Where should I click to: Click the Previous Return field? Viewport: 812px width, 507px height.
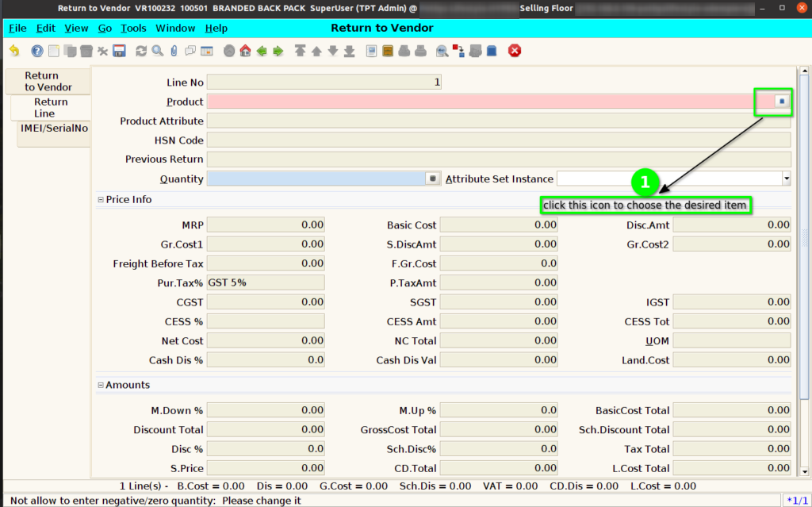(499, 159)
